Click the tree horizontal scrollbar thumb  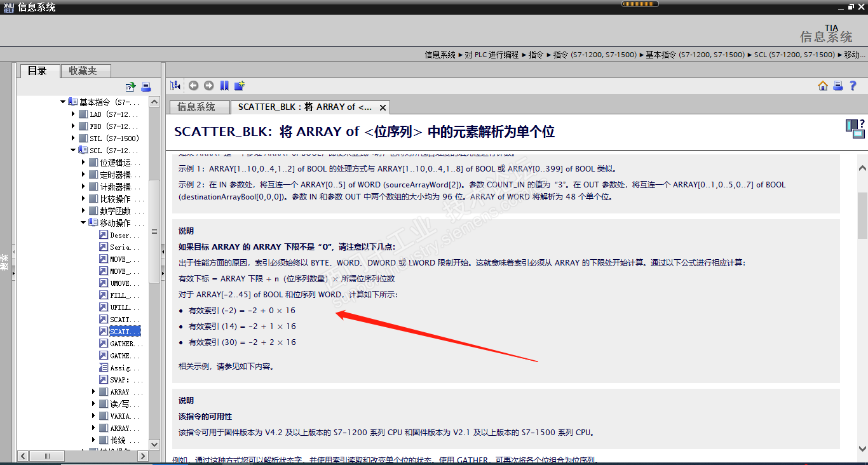coord(46,456)
